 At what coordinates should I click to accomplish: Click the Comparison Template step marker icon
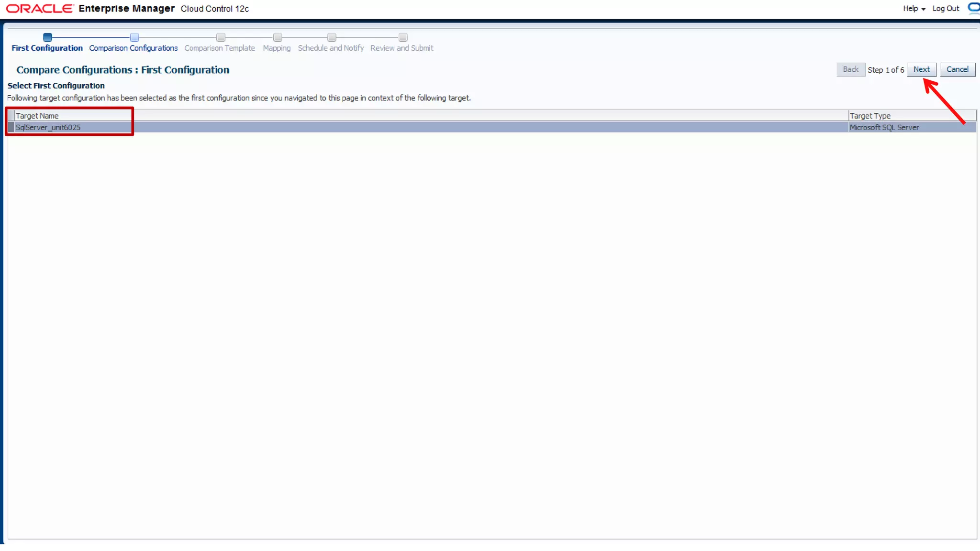coord(221,37)
